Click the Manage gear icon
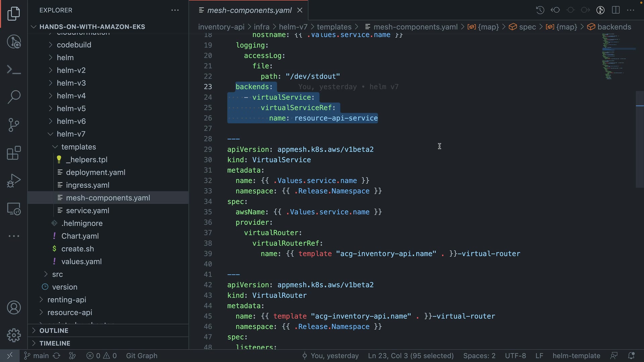 pyautogui.click(x=14, y=335)
